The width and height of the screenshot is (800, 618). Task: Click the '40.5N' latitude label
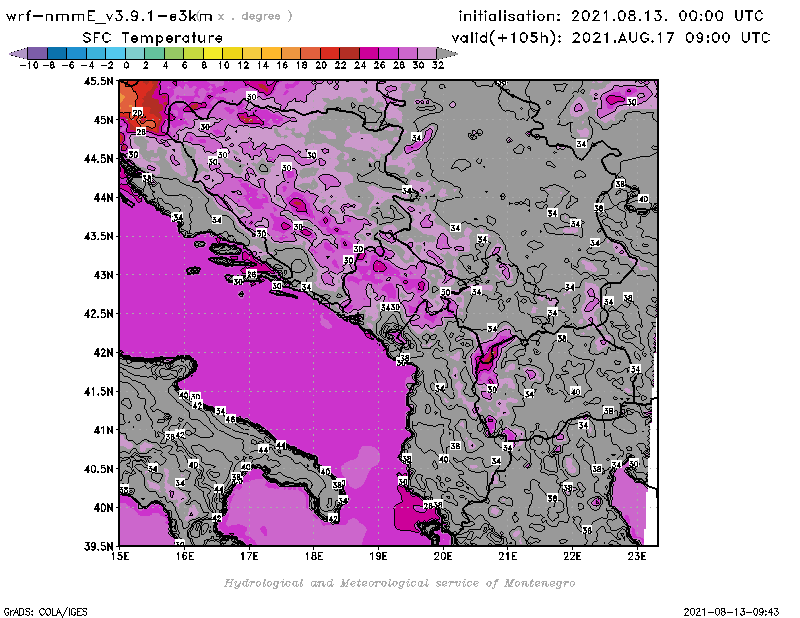click(99, 469)
